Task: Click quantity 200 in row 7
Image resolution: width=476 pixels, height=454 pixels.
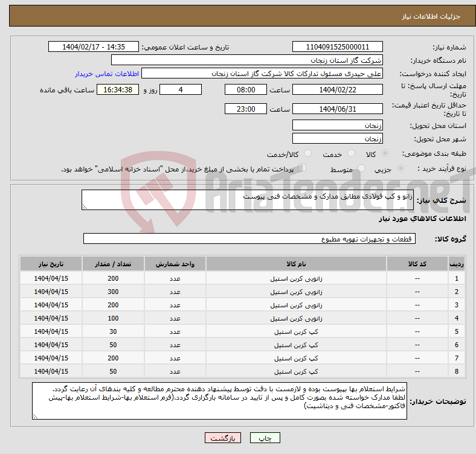Action: (x=113, y=358)
